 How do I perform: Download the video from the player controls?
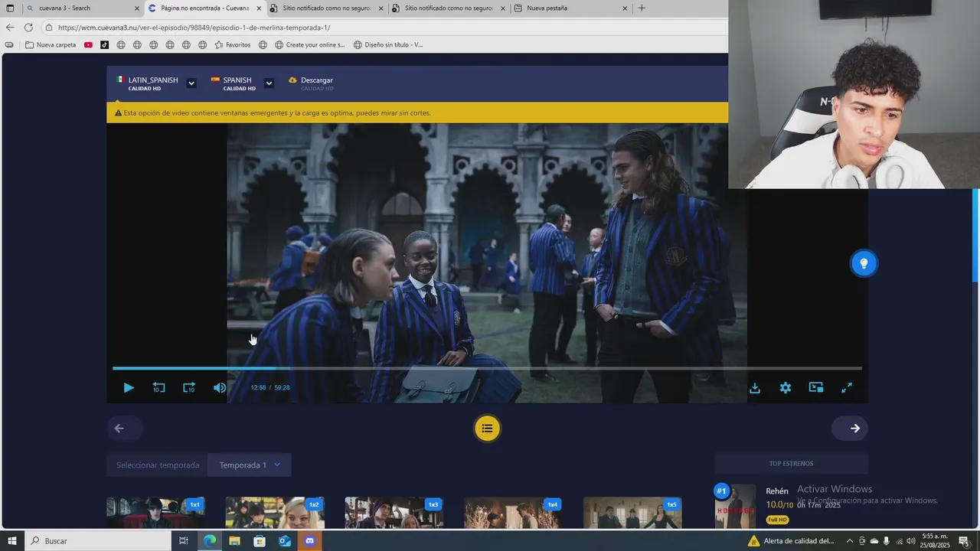(x=755, y=388)
